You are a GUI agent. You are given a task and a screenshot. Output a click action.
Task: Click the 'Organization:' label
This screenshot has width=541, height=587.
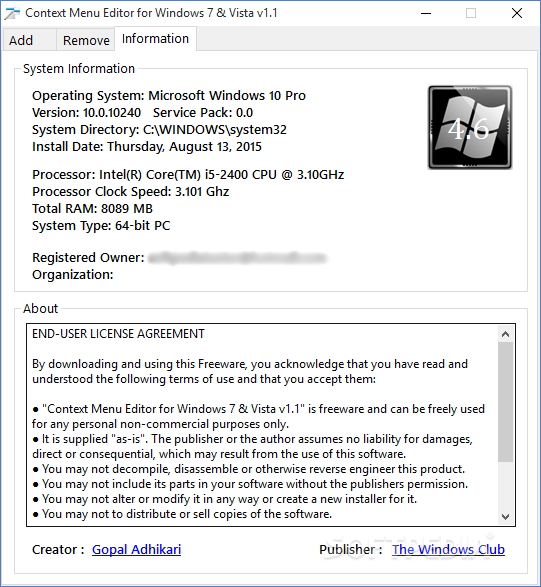[x=73, y=275]
